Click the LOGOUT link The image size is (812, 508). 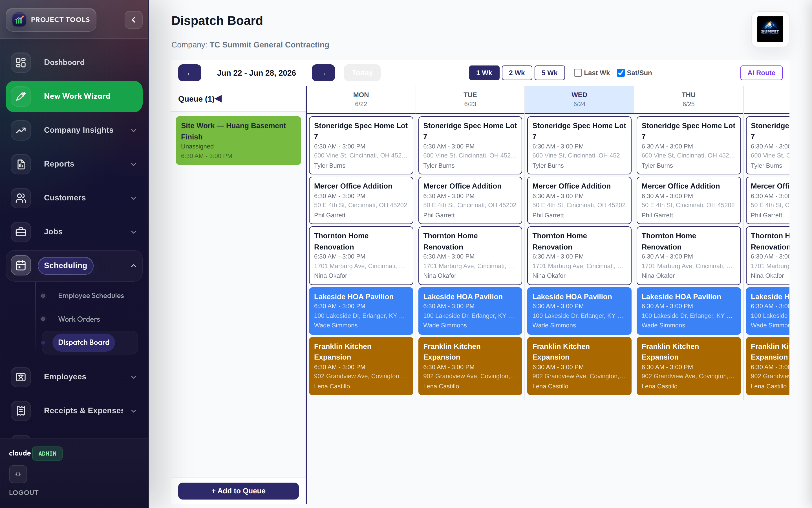tap(24, 492)
